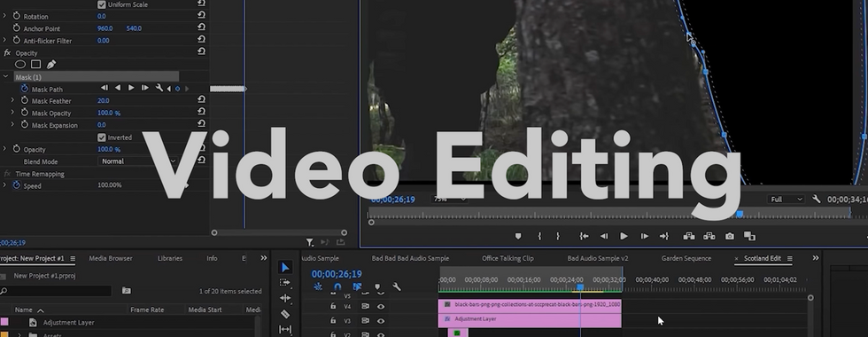
Task: Open Scotland Edit panel menu
Action: (x=789, y=258)
